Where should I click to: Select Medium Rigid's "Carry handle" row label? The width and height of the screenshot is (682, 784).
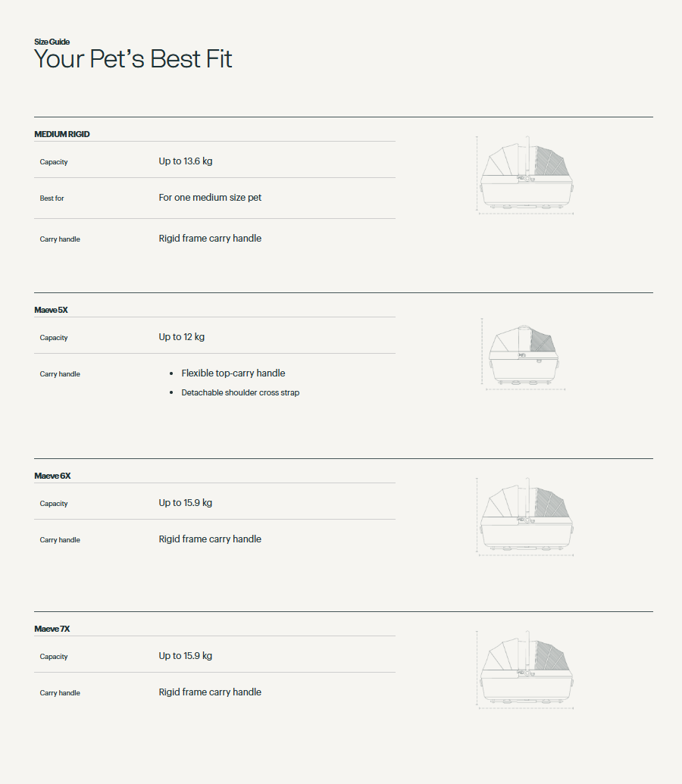[60, 239]
